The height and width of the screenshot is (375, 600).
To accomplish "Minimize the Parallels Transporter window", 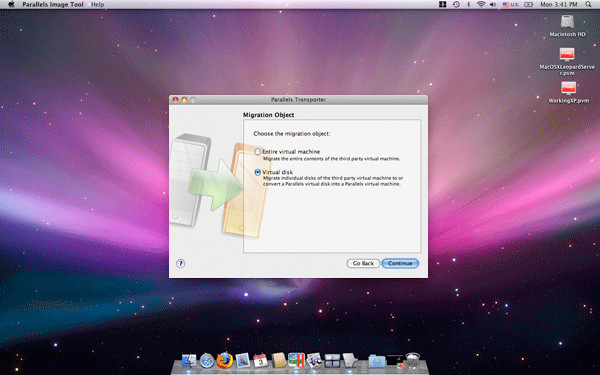I will coord(184,100).
